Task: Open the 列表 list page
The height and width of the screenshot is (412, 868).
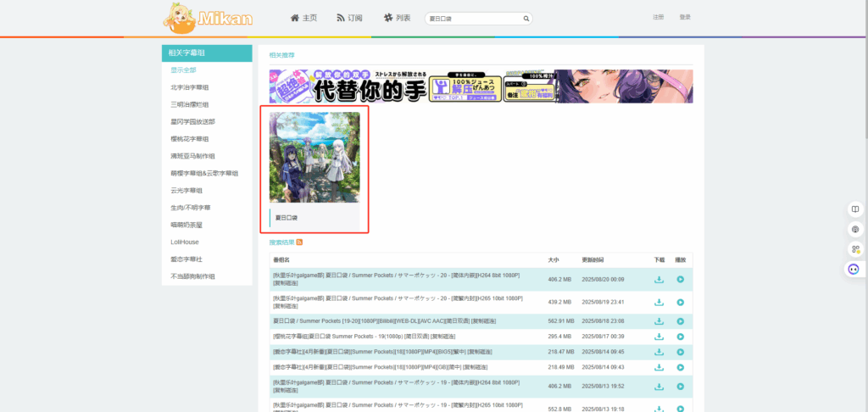Action: pos(398,18)
